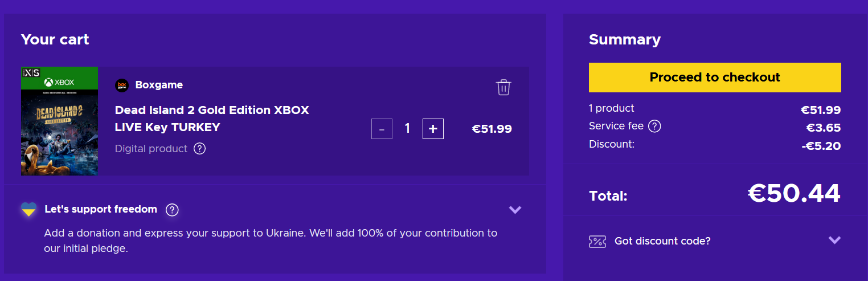The width and height of the screenshot is (868, 281).
Task: Increase quantity with the plus button
Action: coord(433,129)
